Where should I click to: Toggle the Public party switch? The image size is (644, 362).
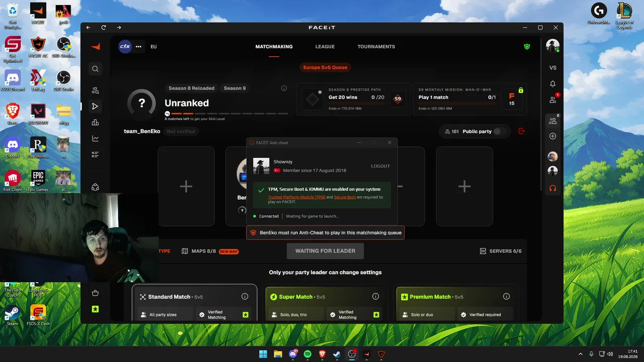pos(499,131)
